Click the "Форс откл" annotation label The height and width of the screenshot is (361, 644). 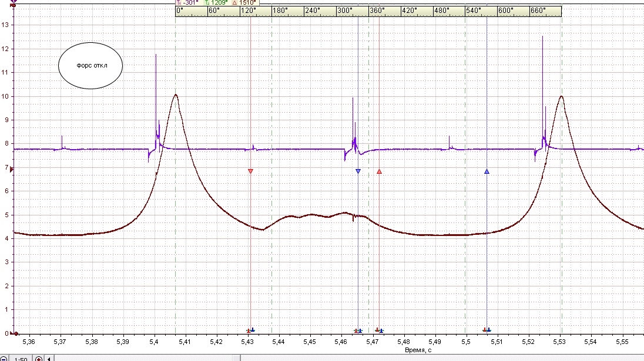pyautogui.click(x=92, y=66)
